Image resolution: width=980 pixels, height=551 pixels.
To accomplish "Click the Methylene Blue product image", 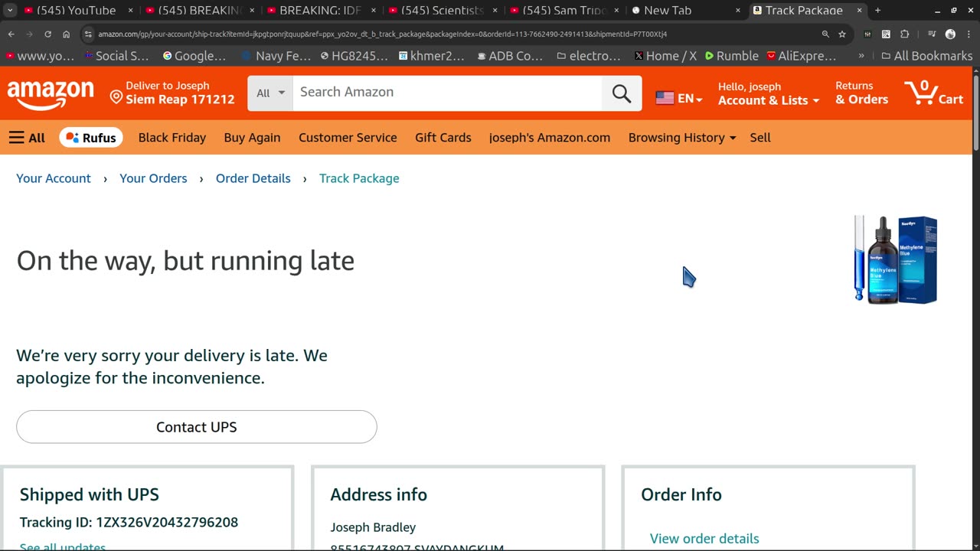I will 896,260.
